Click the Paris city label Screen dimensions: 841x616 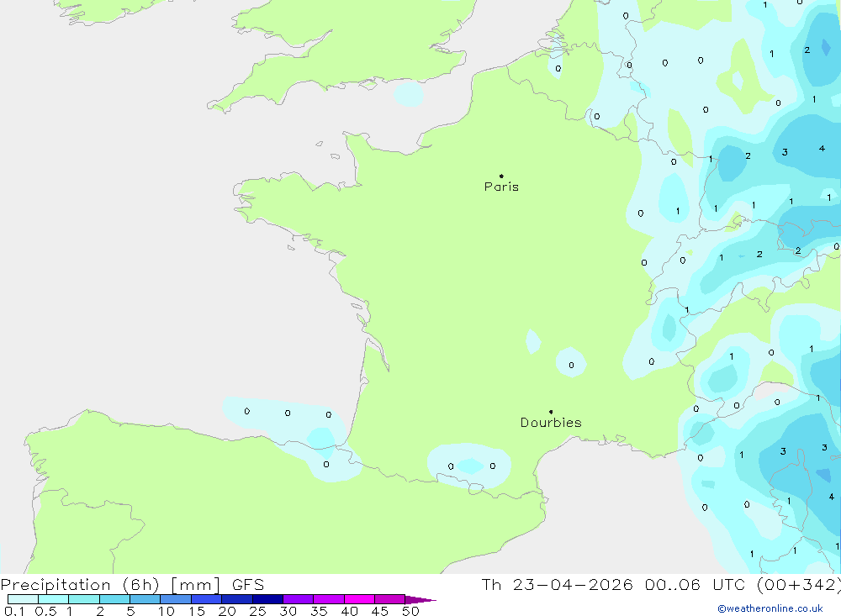point(501,187)
